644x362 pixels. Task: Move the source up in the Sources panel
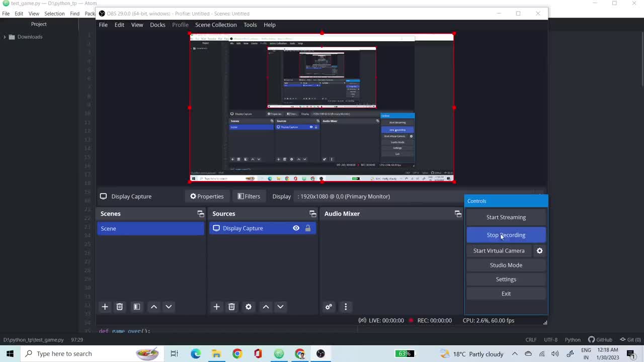pyautogui.click(x=266, y=307)
